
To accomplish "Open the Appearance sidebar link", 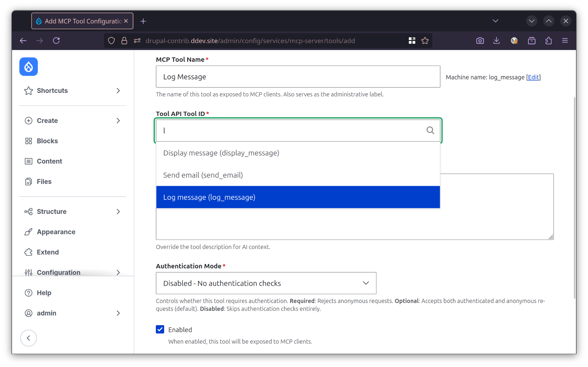I will [x=56, y=232].
